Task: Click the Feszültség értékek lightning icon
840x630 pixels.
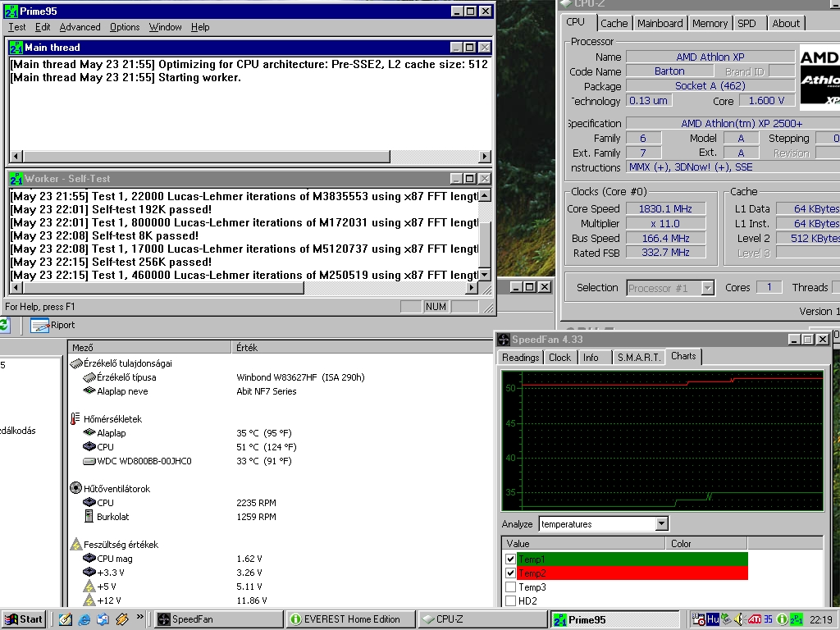Action: [x=75, y=545]
